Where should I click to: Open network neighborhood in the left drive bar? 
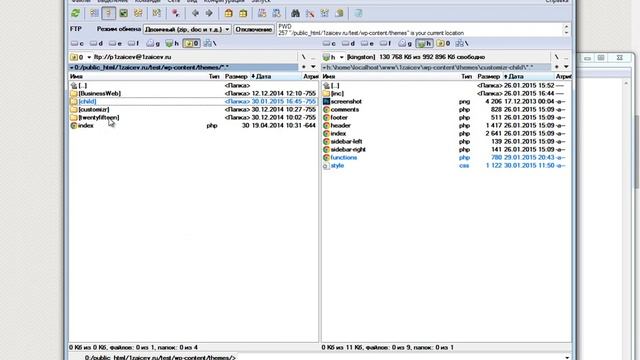210,43
